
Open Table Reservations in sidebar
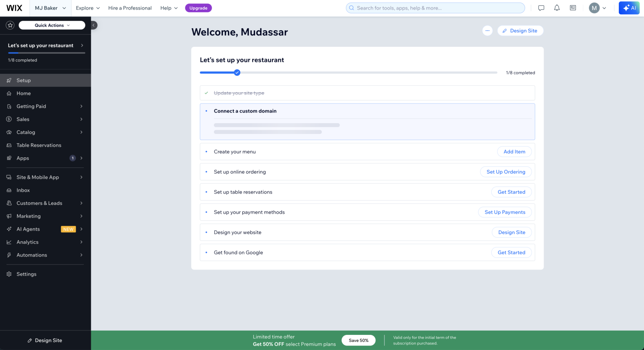pos(39,145)
